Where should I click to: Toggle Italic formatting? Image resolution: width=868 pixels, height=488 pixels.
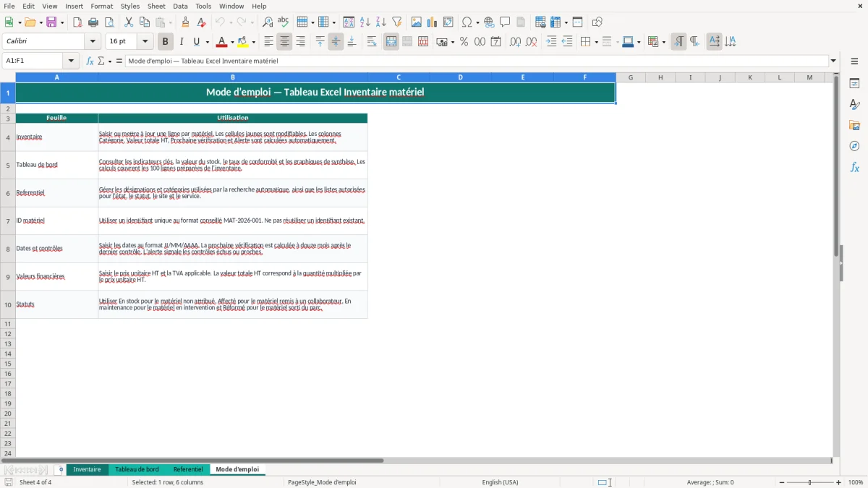click(182, 42)
